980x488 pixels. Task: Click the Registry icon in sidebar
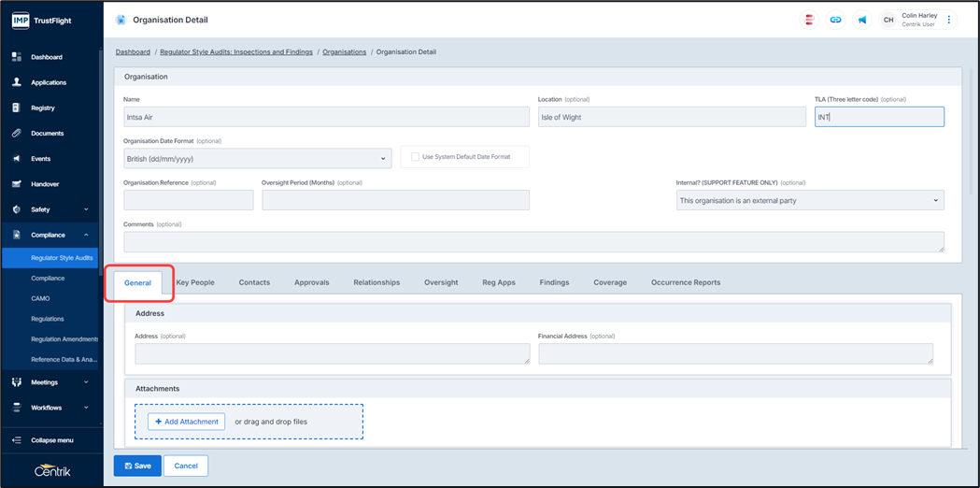pos(16,108)
